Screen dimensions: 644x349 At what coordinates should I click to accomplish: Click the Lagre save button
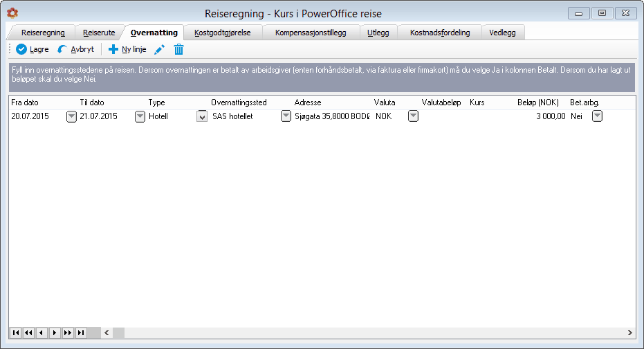[33, 49]
